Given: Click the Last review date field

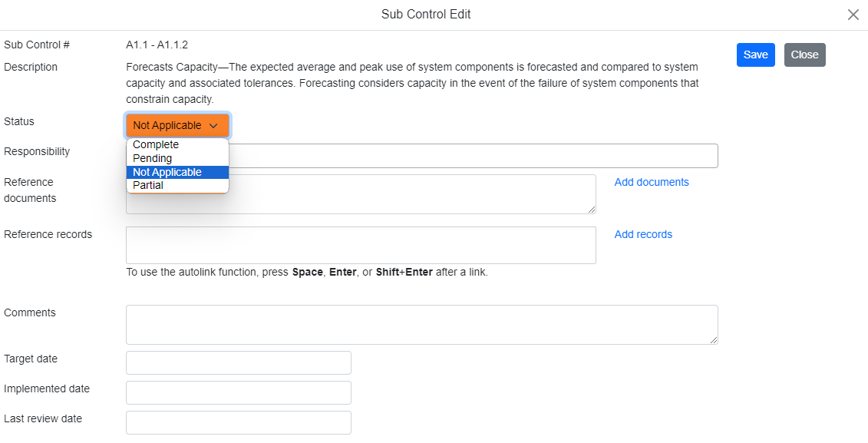Looking at the screenshot, I should point(238,422).
